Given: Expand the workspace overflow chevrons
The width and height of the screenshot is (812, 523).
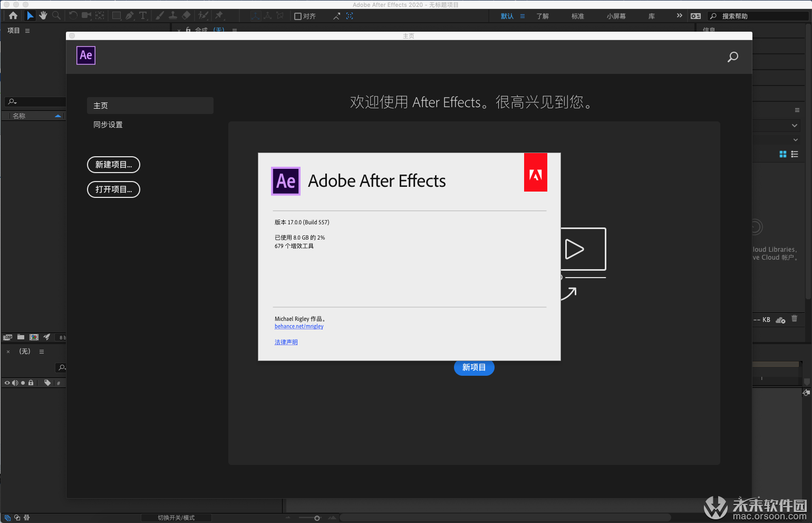Looking at the screenshot, I should [x=679, y=16].
